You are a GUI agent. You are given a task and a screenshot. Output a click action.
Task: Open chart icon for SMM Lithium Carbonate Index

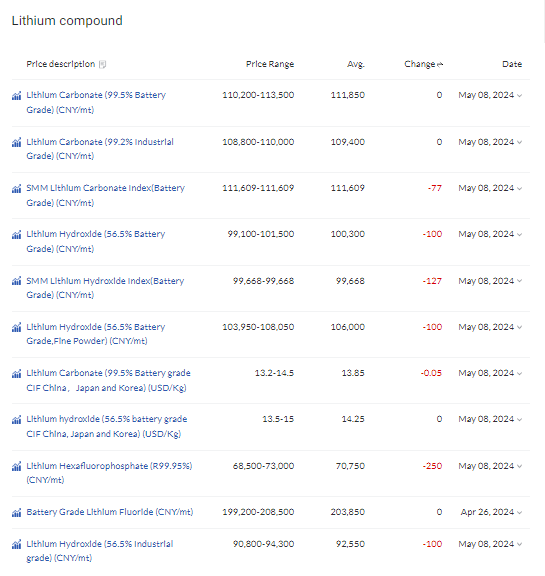click(17, 189)
